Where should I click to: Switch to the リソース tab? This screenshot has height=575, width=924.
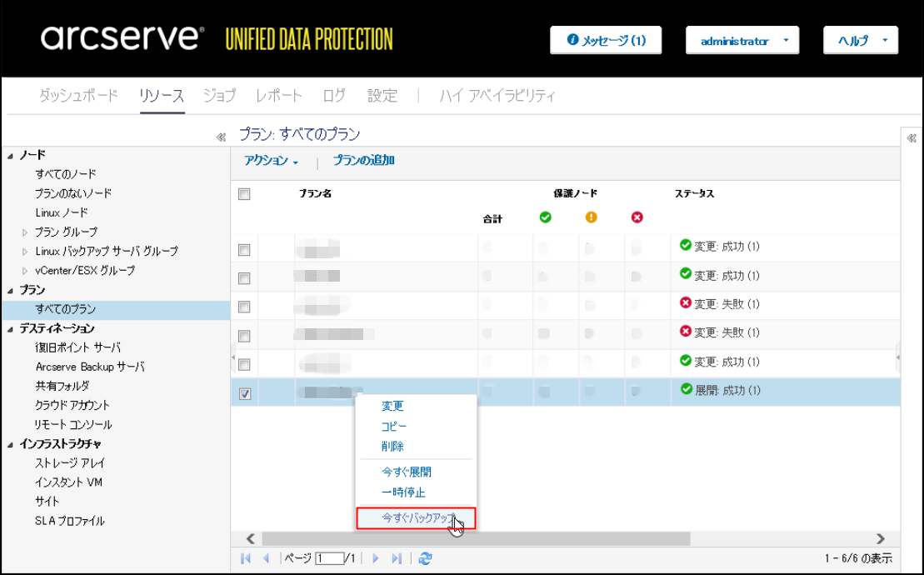coord(162,95)
